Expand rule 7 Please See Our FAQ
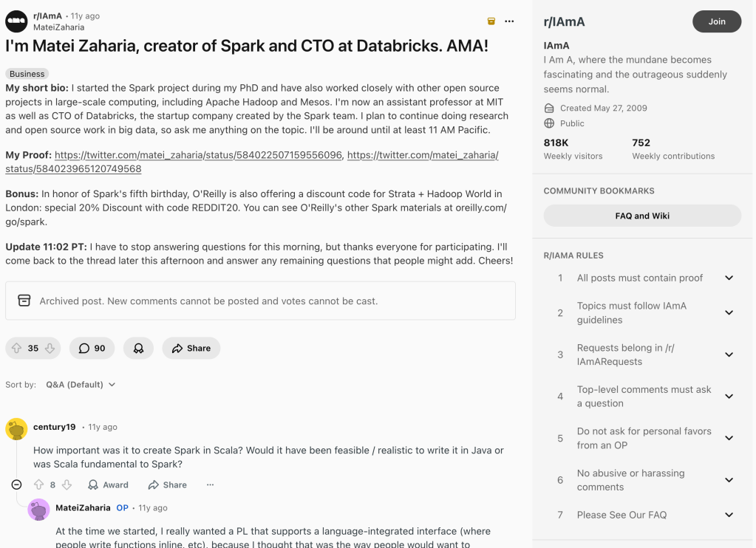The height and width of the screenshot is (548, 756). point(729,515)
